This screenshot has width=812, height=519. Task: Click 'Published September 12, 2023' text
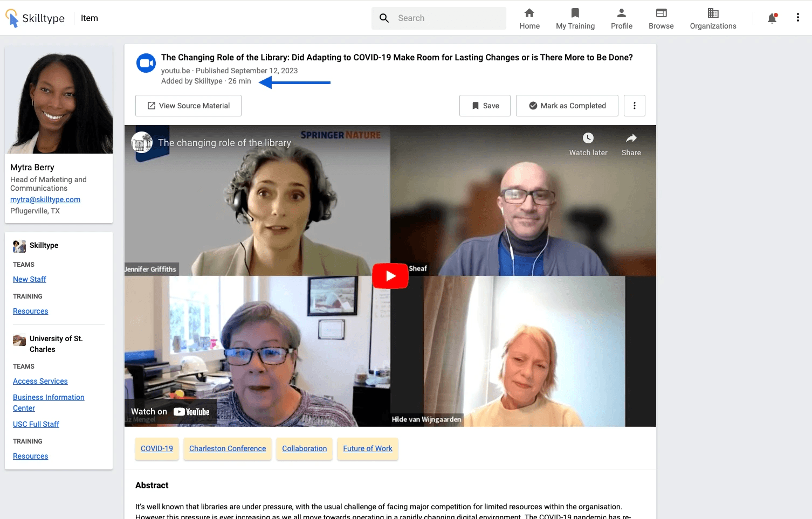point(247,71)
